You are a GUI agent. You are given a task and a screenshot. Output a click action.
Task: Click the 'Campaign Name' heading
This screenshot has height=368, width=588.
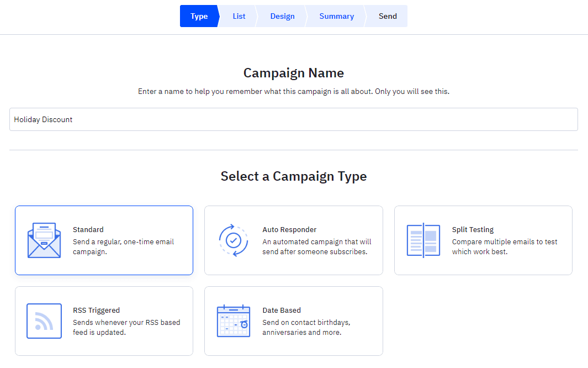(294, 73)
